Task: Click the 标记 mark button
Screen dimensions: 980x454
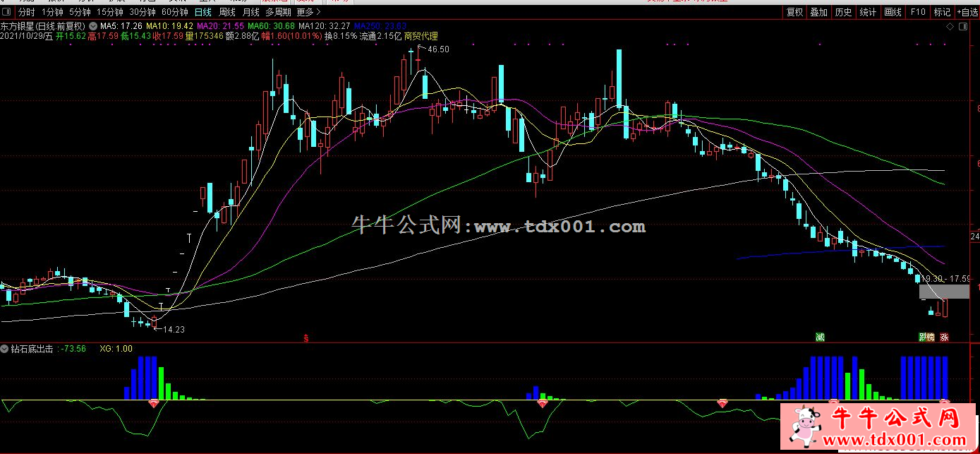Action: pyautogui.click(x=942, y=12)
